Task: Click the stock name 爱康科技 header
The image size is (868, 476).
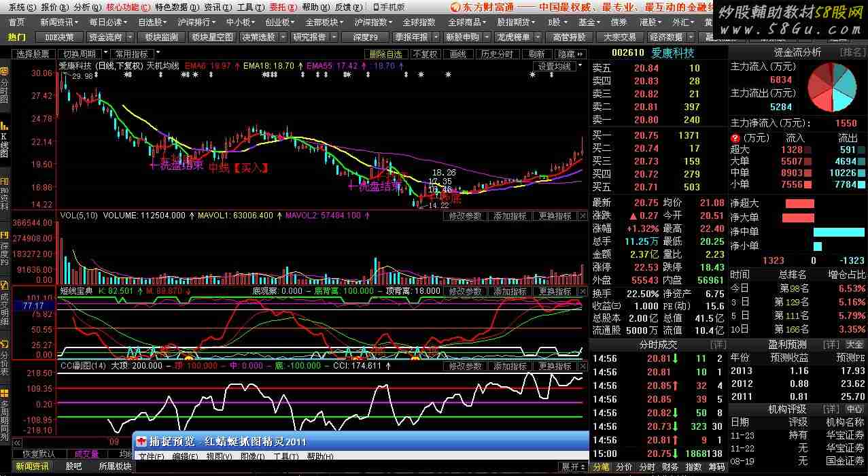Action: [x=673, y=52]
